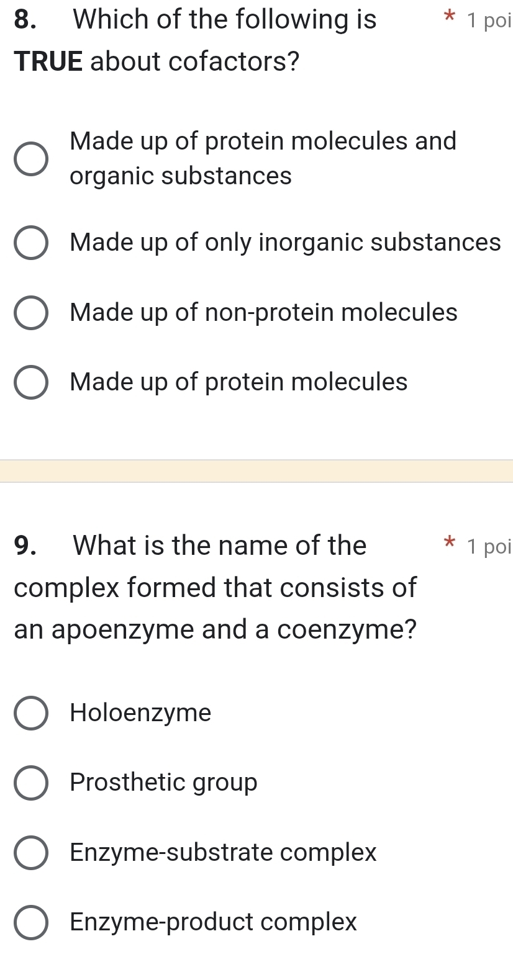The image size is (513, 980).
Task: Click the answer text "Made up of non-protein molecules"
Action: pyautogui.click(x=263, y=312)
